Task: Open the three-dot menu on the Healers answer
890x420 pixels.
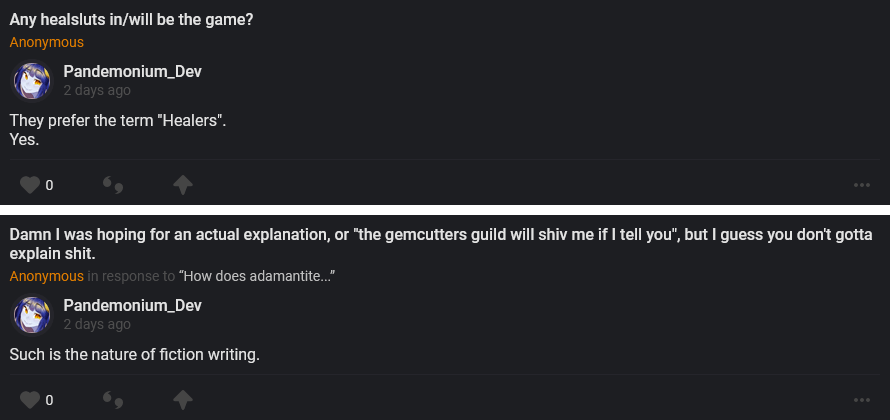Action: pyautogui.click(x=862, y=185)
